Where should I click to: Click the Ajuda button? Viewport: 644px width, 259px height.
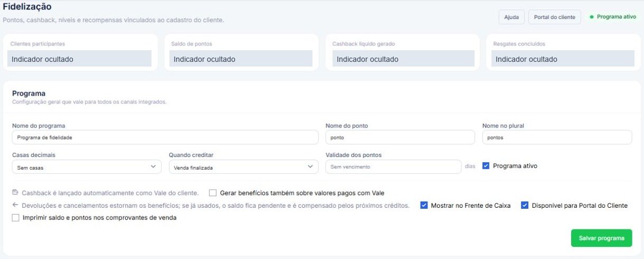point(511,17)
